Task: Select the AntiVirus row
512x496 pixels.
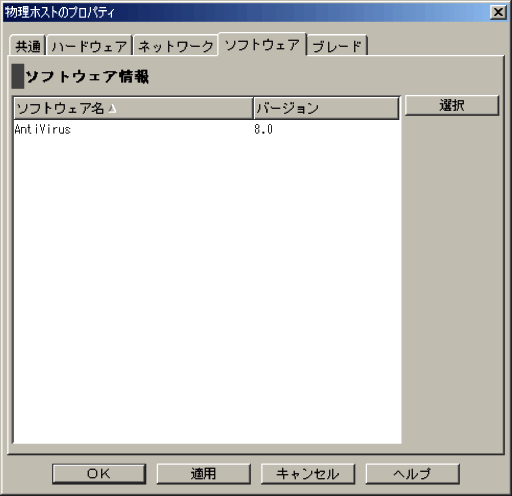Action: 207,129
